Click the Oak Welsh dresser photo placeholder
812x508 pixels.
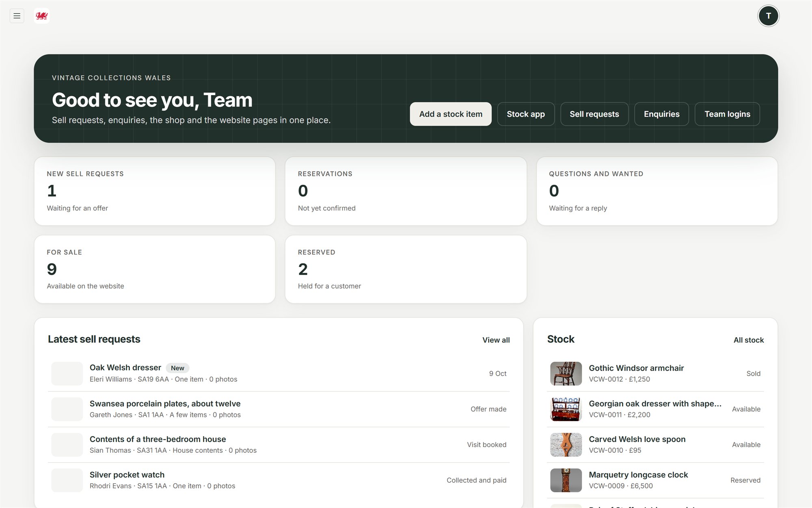[x=67, y=373]
